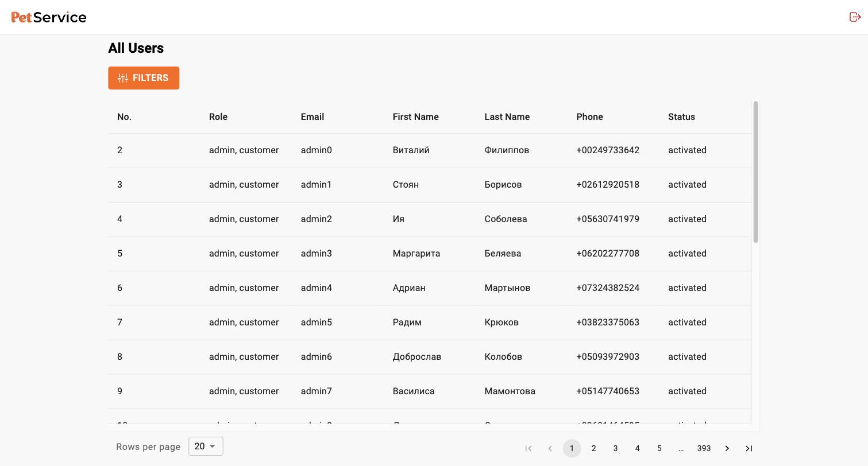The image size is (868, 466).
Task: Click last name Борисов
Action: click(503, 184)
